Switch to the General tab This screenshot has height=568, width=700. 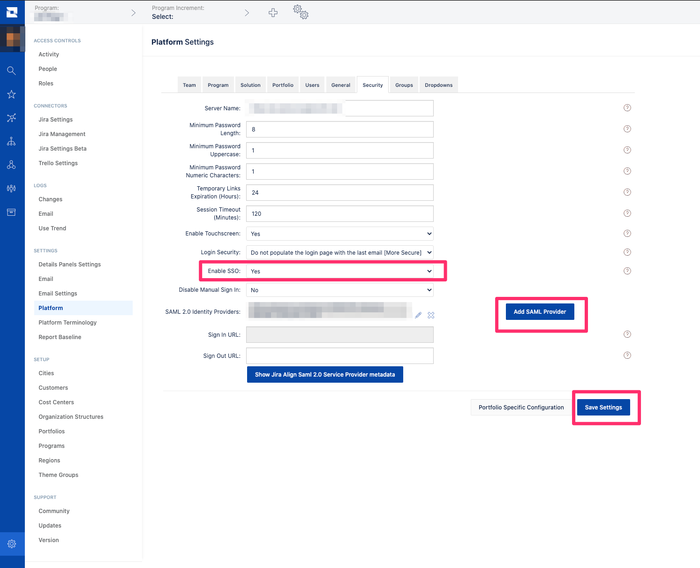[341, 85]
